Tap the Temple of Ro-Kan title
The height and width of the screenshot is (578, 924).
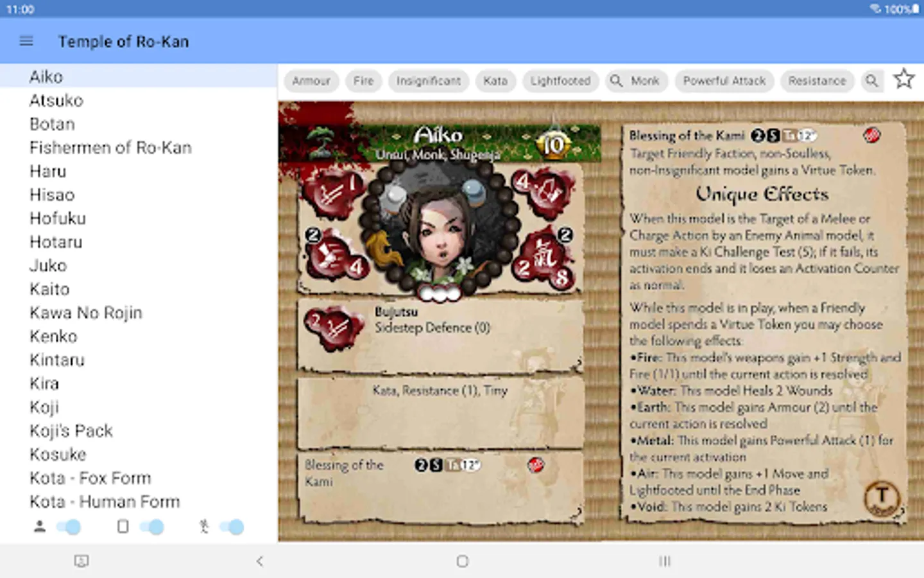(123, 42)
